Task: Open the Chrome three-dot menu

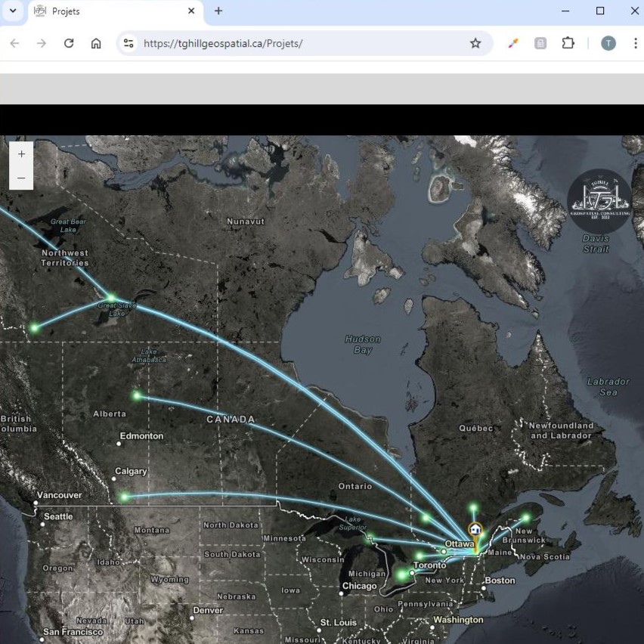Action: pyautogui.click(x=635, y=43)
